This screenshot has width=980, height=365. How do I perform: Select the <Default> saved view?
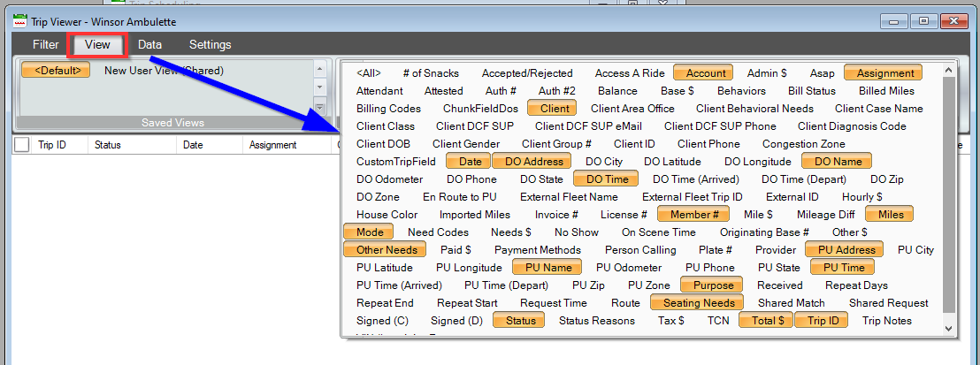point(56,70)
